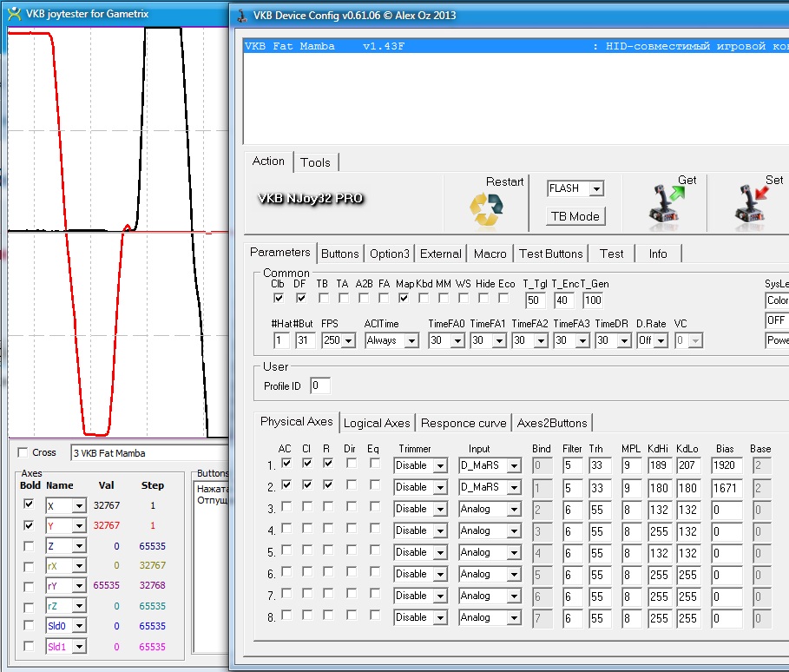Screen dimensions: 789x672
Task: Click the T_Gen value field 100
Action: (593, 300)
